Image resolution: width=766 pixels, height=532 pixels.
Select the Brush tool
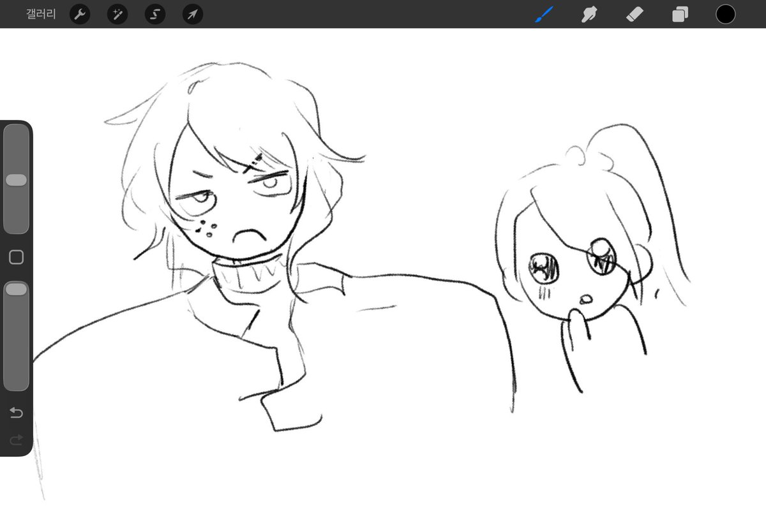click(x=544, y=14)
